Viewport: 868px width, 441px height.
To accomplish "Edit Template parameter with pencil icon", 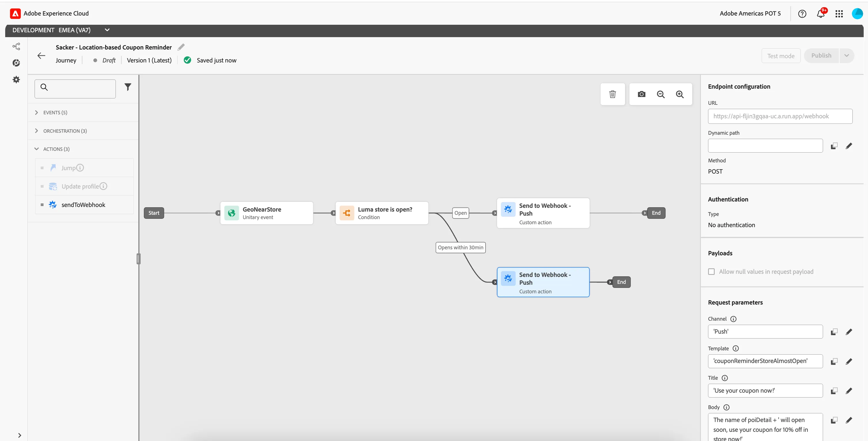I will click(849, 361).
